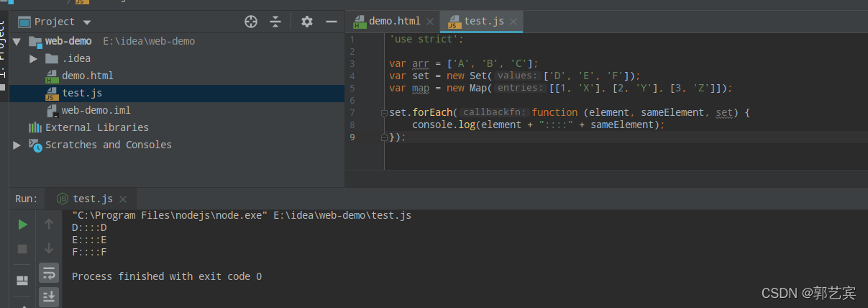Viewport: 868px width, 308px height.
Task: Click the Project tool window title label
Action: (x=55, y=22)
